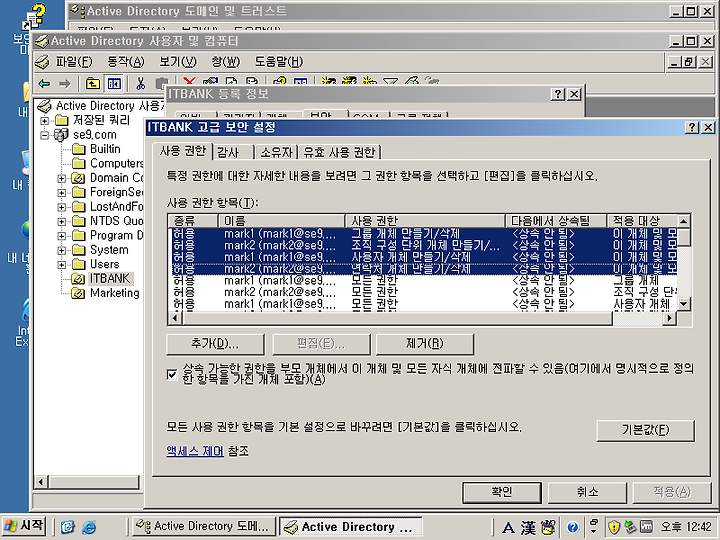This screenshot has width=720, height=540.
Task: Open the MMC system menu icon beside 파일
Action: [x=42, y=62]
